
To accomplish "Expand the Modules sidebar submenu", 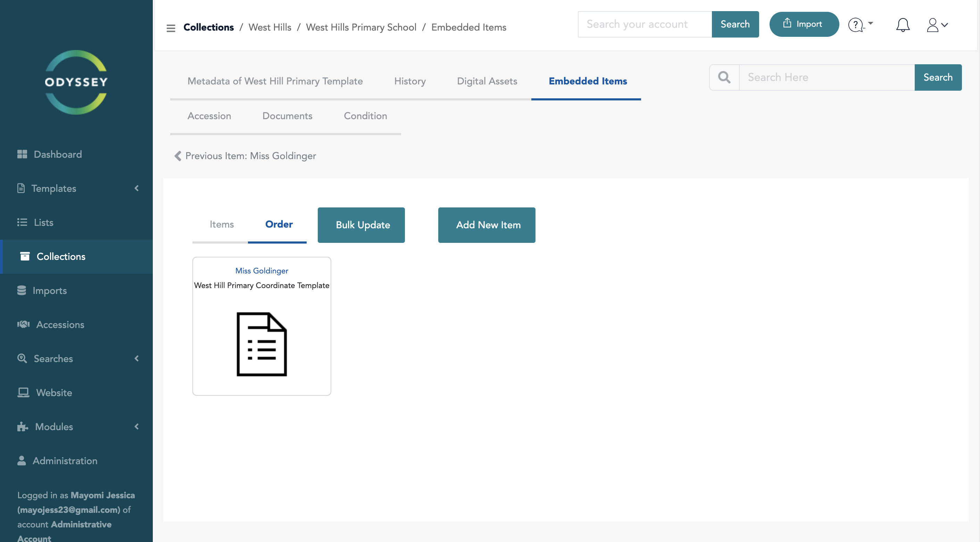I will coord(136,426).
